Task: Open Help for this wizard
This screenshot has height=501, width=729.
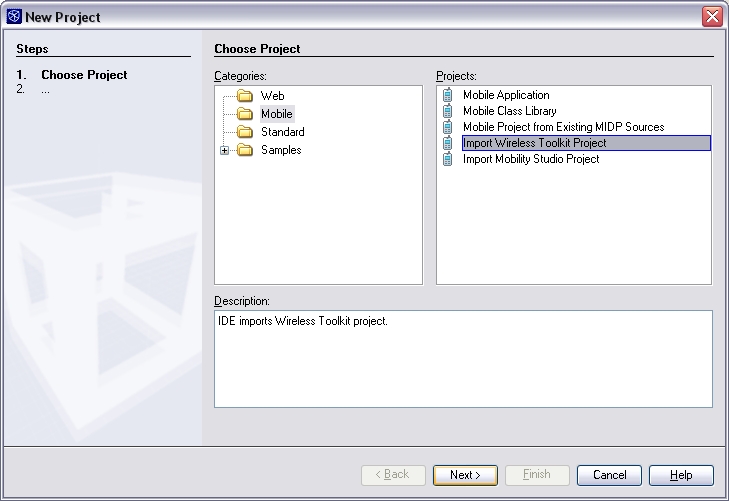Action: point(681,475)
